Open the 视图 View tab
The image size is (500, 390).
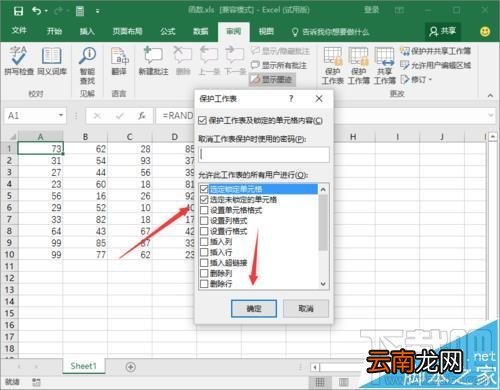[x=266, y=31]
